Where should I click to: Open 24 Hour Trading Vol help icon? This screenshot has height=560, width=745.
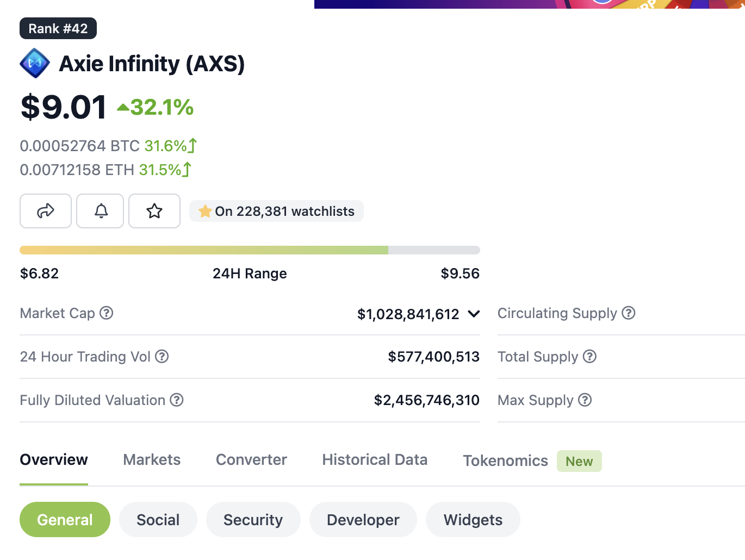pos(162,357)
